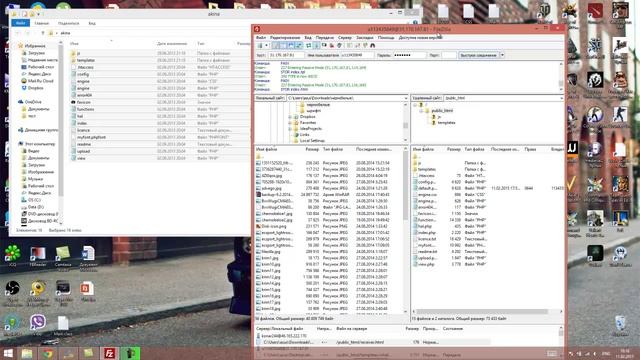Open FileZilla from the taskbar

click(109, 353)
